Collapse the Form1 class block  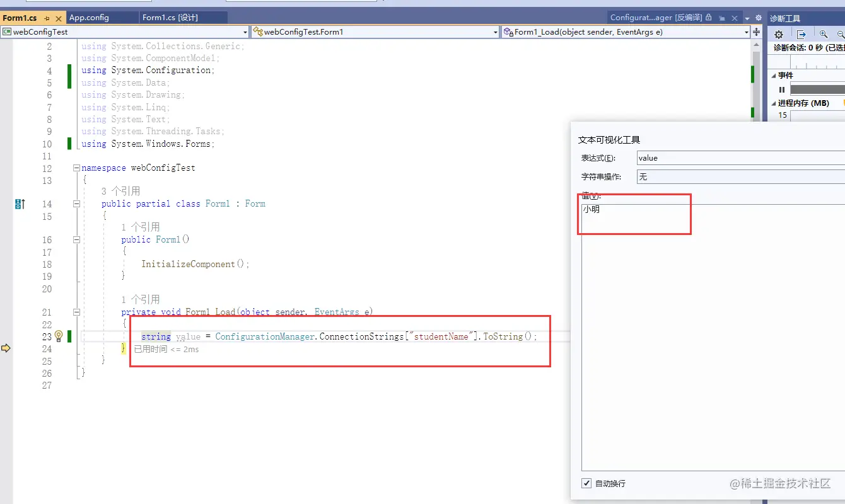[76, 204]
